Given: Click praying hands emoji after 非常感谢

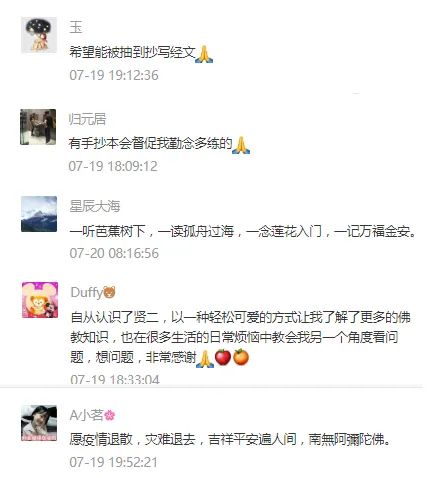Looking at the screenshot, I should pyautogui.click(x=205, y=359).
